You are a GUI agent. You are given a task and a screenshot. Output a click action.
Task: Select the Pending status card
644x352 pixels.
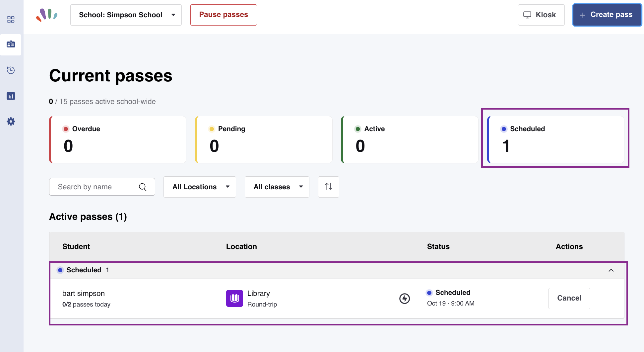pyautogui.click(x=264, y=139)
